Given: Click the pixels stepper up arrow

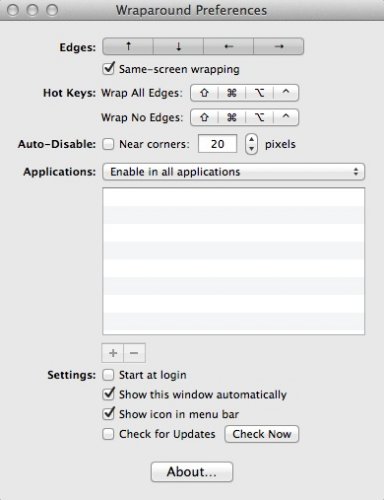Looking at the screenshot, I should (x=252, y=139).
